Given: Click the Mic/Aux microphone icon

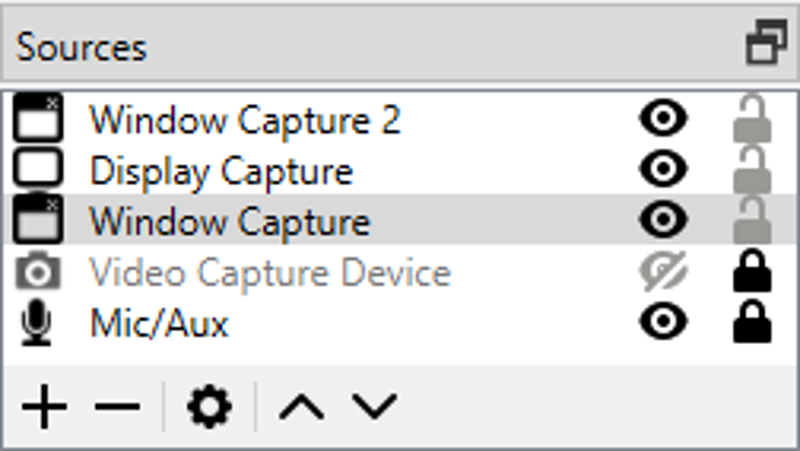Looking at the screenshot, I should [36, 323].
